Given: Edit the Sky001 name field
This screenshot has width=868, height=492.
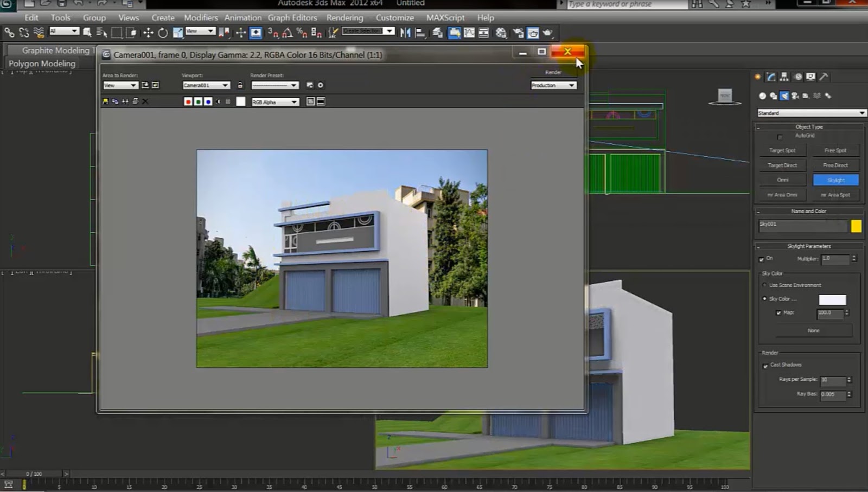Looking at the screenshot, I should point(802,224).
